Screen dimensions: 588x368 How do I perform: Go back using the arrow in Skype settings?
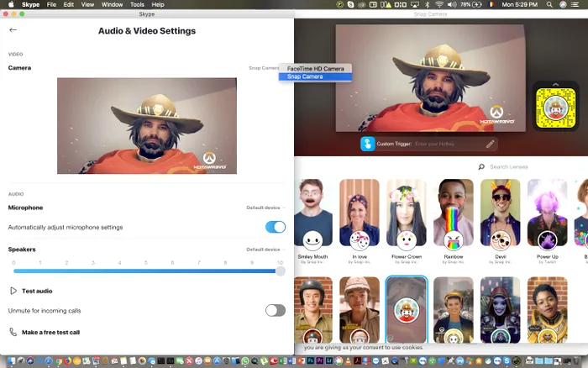[13, 30]
